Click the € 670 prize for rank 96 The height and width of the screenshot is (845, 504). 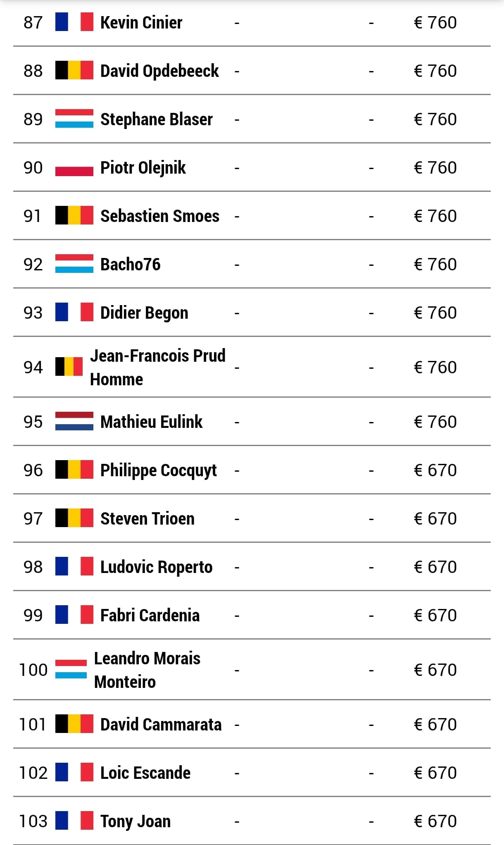[x=435, y=470]
